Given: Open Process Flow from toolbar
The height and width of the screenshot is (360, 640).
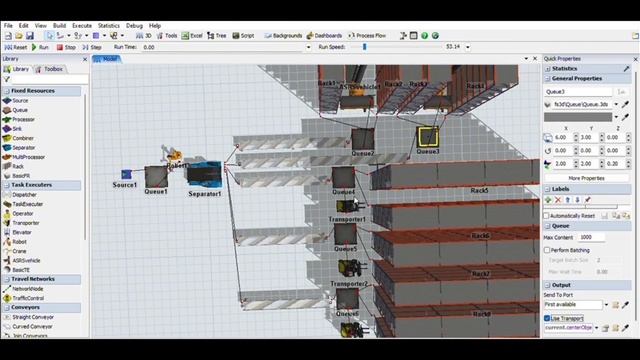Looking at the screenshot, I should (367, 36).
